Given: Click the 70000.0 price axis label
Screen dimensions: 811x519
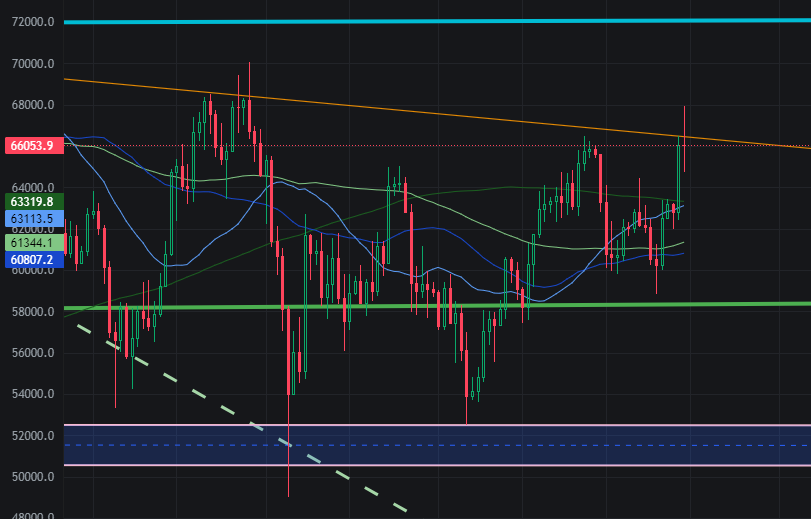Looking at the screenshot, I should coord(33,64).
